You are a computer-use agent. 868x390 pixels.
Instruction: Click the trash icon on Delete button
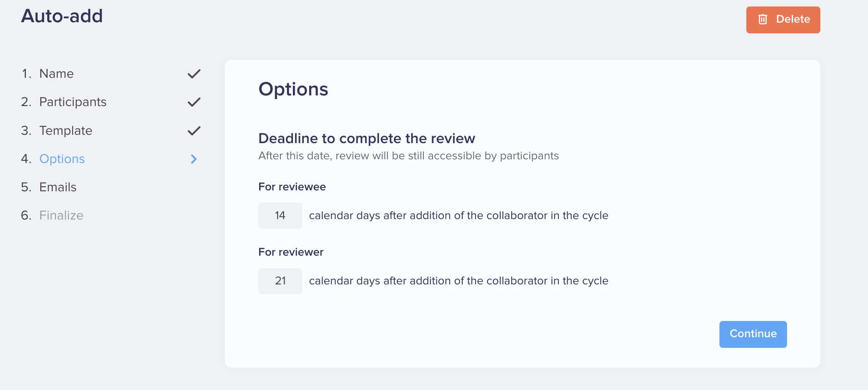click(x=763, y=19)
